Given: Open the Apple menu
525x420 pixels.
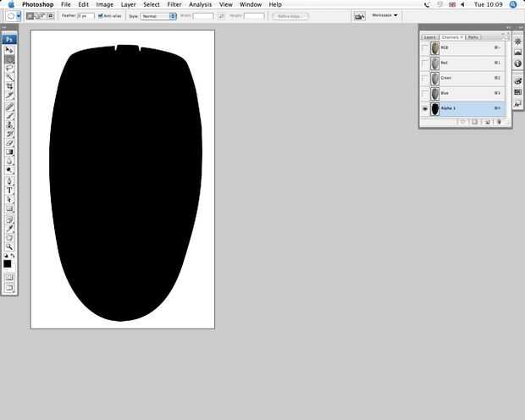Looking at the screenshot, I should 11,5.
